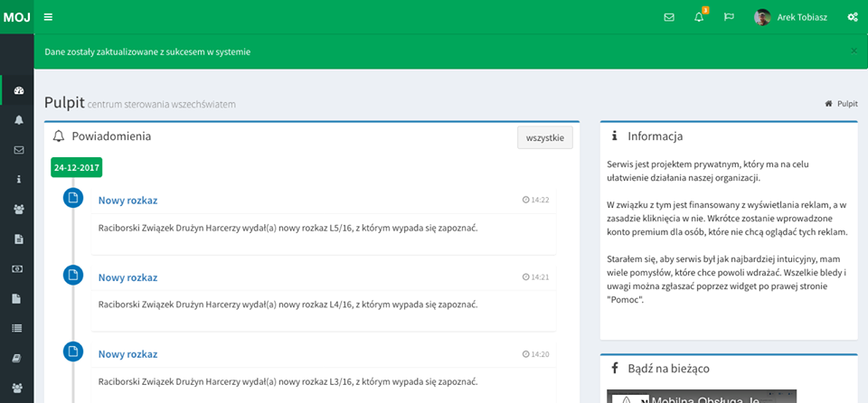Viewport: 868px width, 403px height.
Task: Open the gears settings panel
Action: pos(852,17)
